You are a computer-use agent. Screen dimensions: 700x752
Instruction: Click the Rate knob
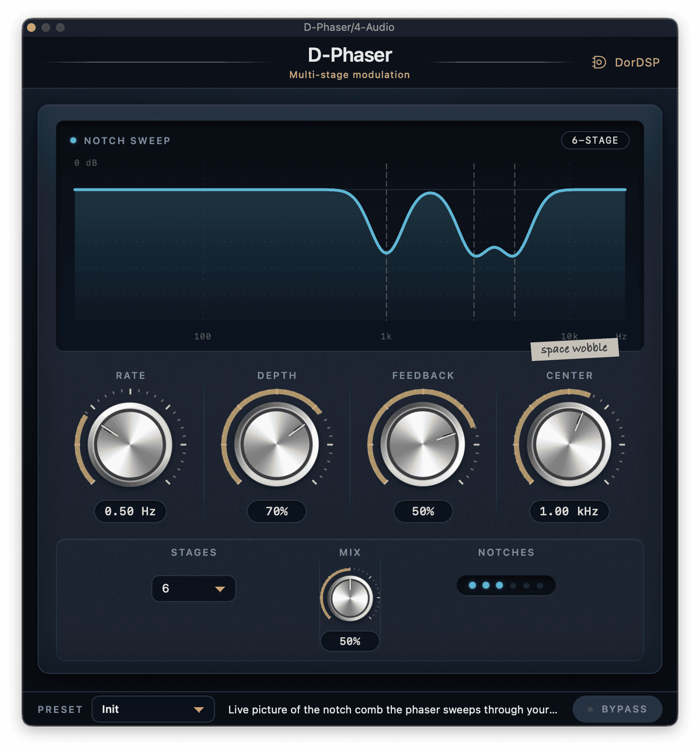pos(130,444)
